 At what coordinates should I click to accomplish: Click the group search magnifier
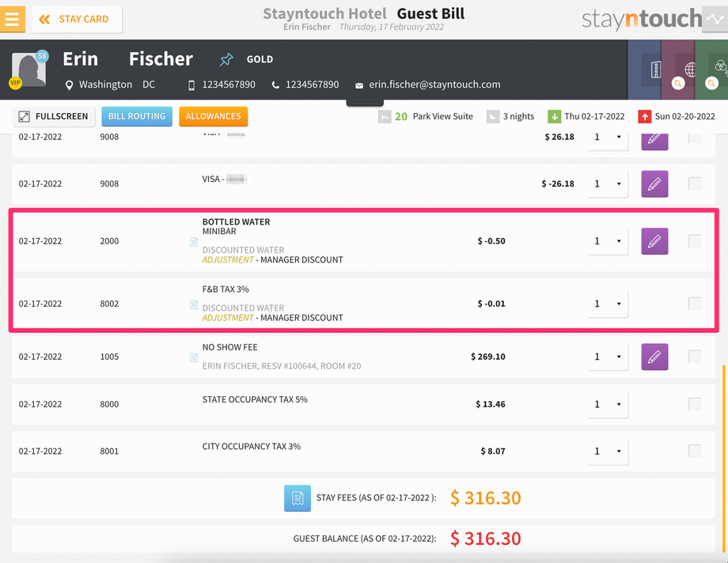click(711, 84)
